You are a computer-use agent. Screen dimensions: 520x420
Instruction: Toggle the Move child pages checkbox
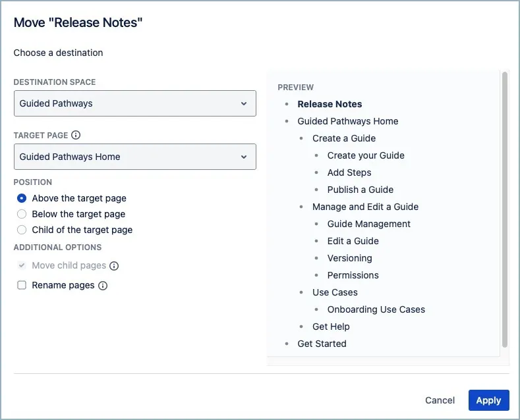[22, 265]
